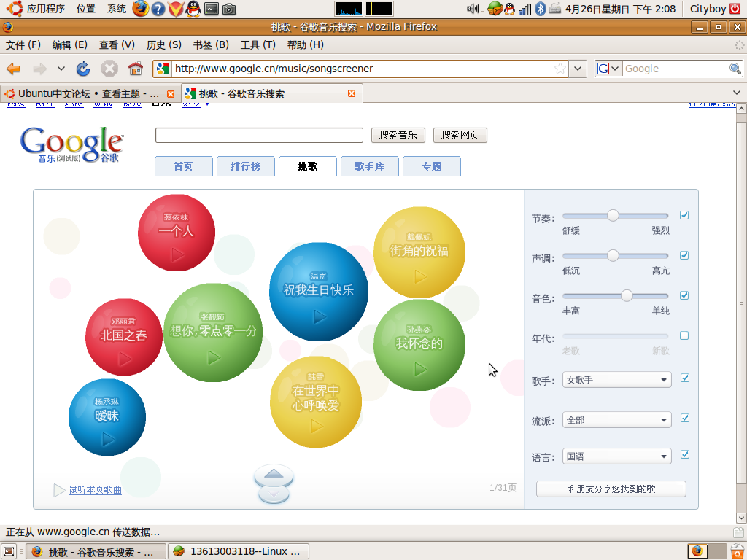Image resolution: width=747 pixels, height=560 pixels.
Task: Click the network signal tray icon
Action: [525, 9]
